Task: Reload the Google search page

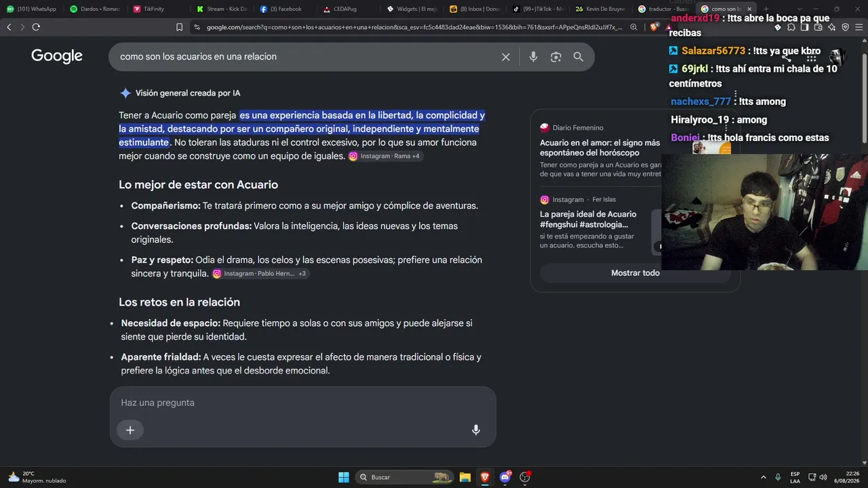Action: click(x=36, y=27)
